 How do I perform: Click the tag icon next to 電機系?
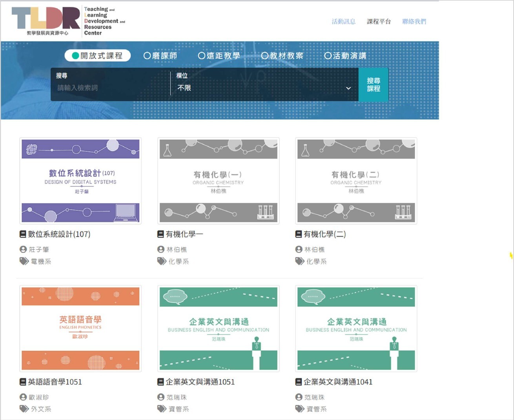24,261
